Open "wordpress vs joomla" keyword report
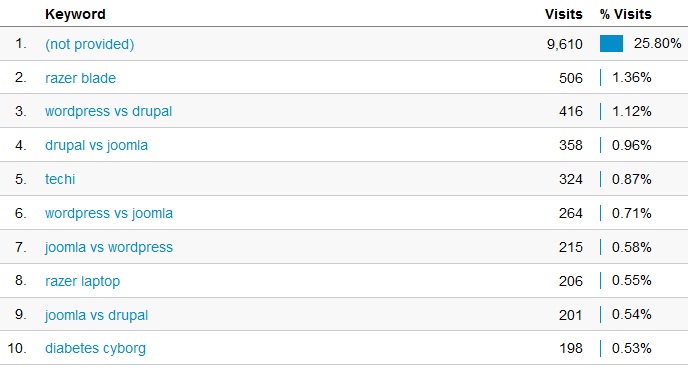 [109, 213]
